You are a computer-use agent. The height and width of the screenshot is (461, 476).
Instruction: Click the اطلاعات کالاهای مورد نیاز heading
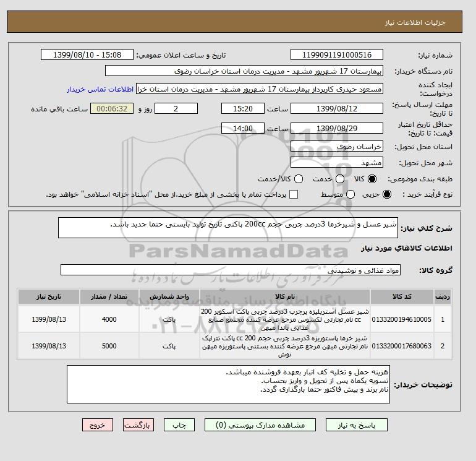coord(407,248)
